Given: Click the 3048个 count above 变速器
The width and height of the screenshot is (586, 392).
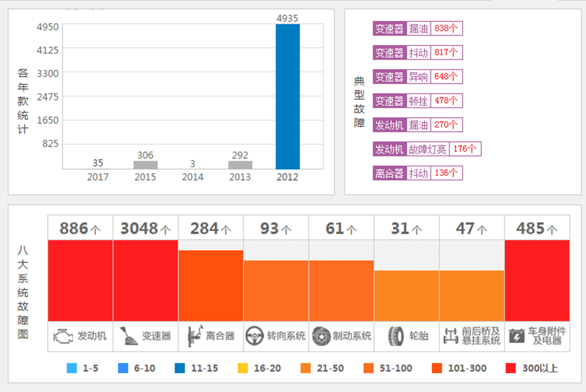Looking at the screenshot, I should click(x=146, y=228).
